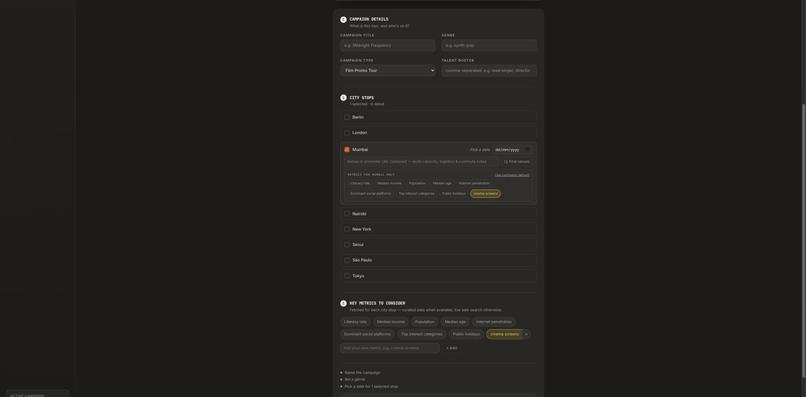Click the Tokyo city label
Viewport: 806px width, 397px height.
pos(358,276)
